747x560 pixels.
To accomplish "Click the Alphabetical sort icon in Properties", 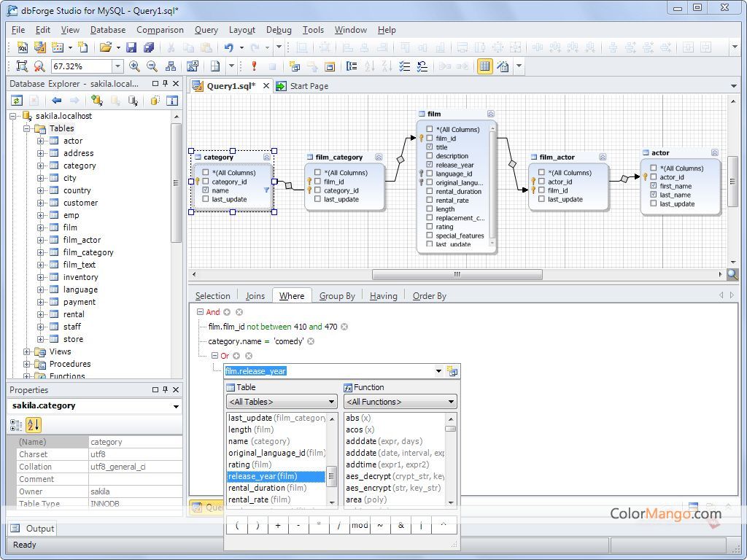I will 33,425.
